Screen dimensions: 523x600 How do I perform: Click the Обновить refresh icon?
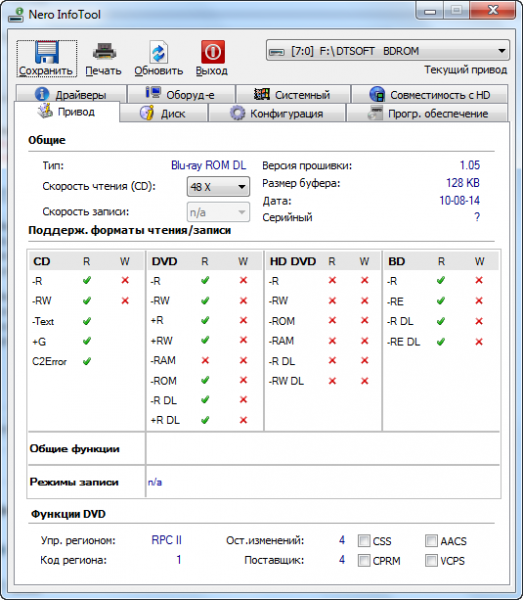[158, 52]
